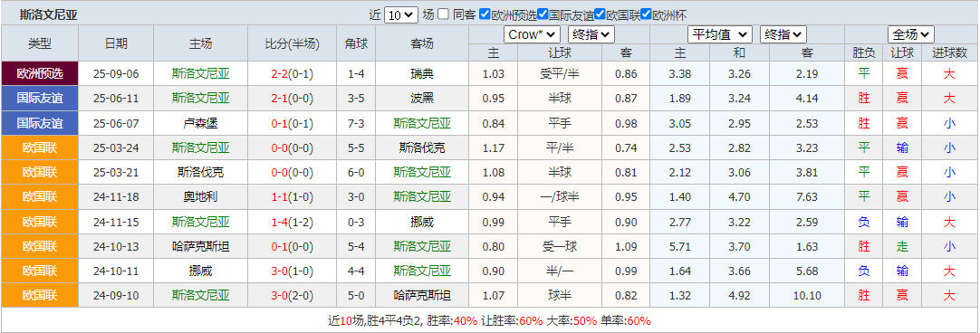Image resolution: width=980 pixels, height=333 pixels.
Task: Click 斯洛伐克 away team in 25-03-24 row
Action: click(422, 148)
